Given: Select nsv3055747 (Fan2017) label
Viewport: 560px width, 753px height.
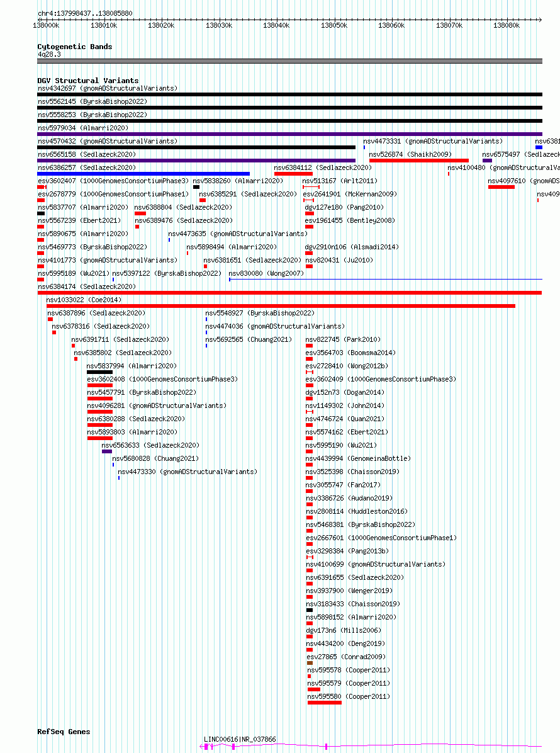Looking at the screenshot, I should 343,485.
